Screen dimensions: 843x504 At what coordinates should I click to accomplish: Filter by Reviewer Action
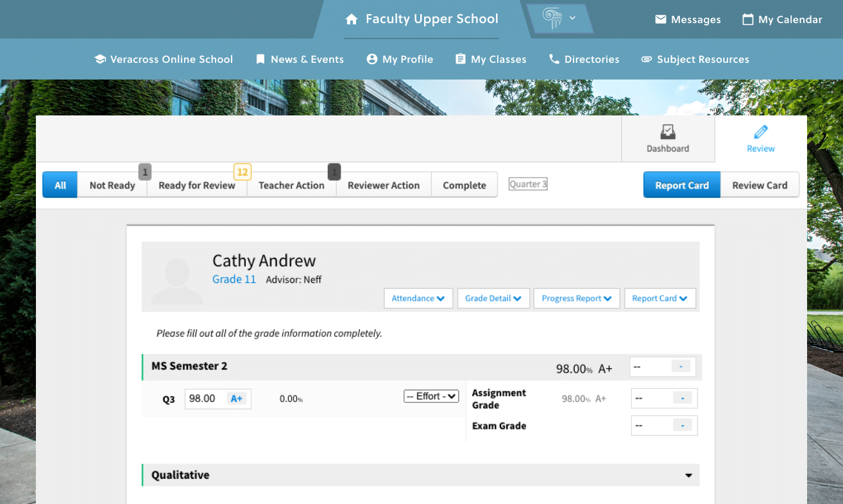(384, 185)
